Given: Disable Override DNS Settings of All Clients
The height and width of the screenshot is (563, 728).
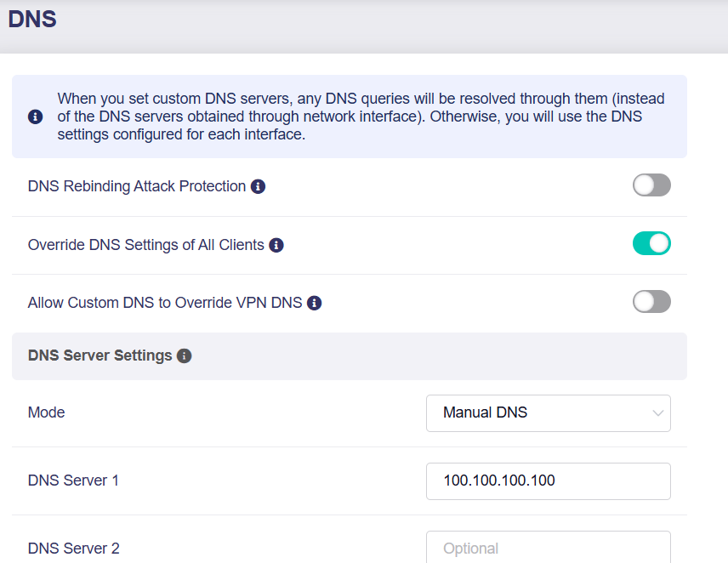Looking at the screenshot, I should [651, 244].
